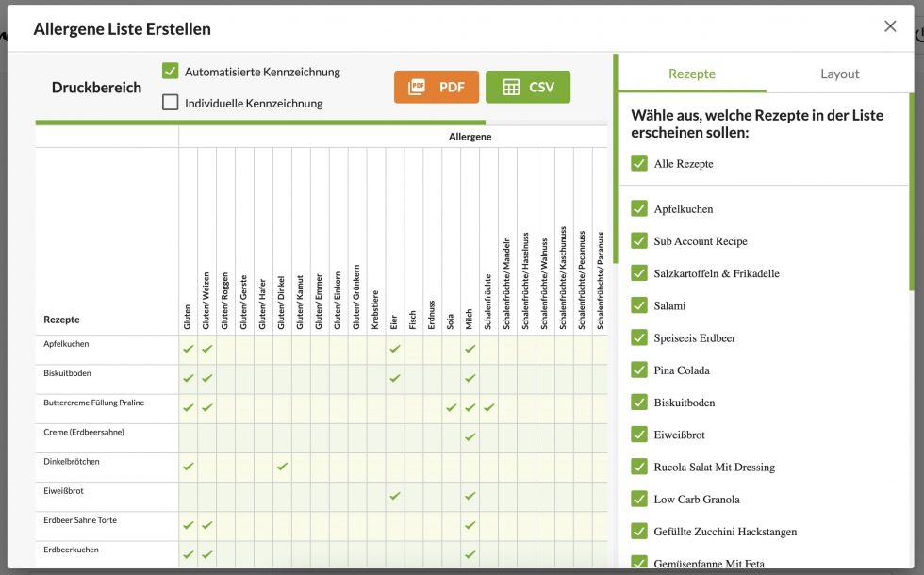Switch to the Layout tab

coord(839,74)
